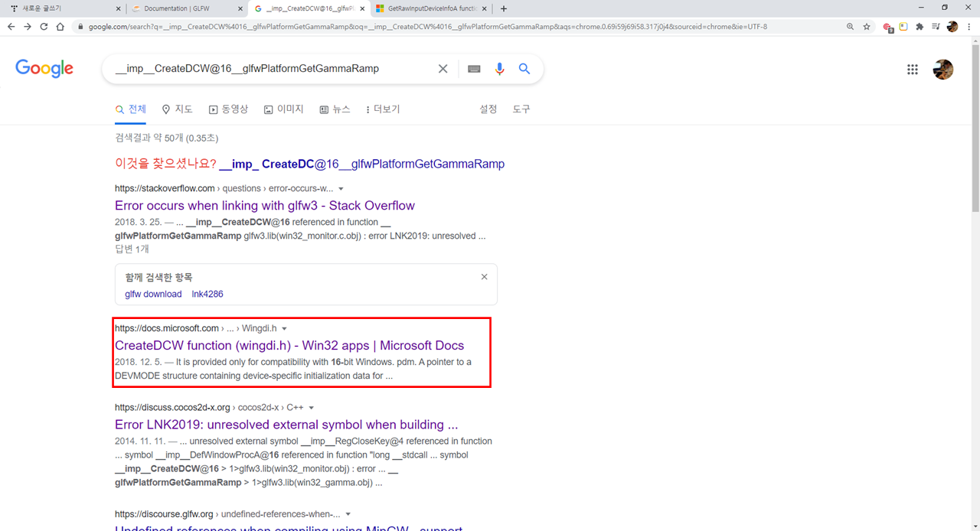Select the '전체' search filter
The width and height of the screenshot is (980, 531).
point(131,109)
